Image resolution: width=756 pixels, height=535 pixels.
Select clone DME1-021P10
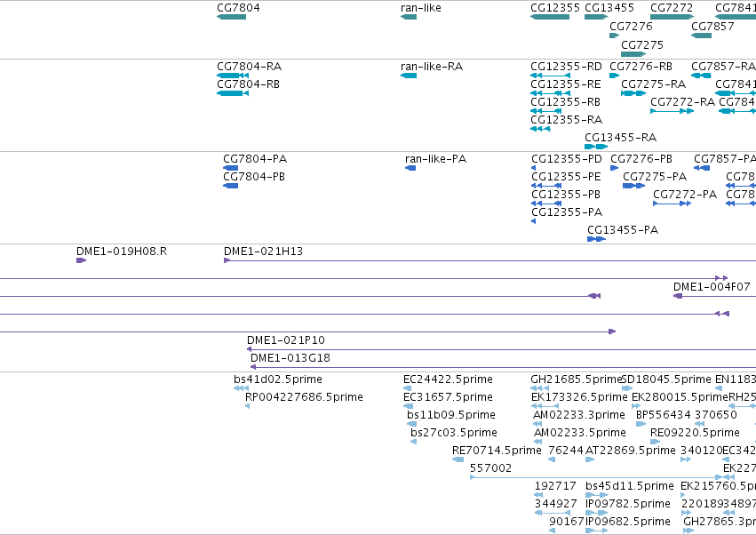[x=501, y=349]
